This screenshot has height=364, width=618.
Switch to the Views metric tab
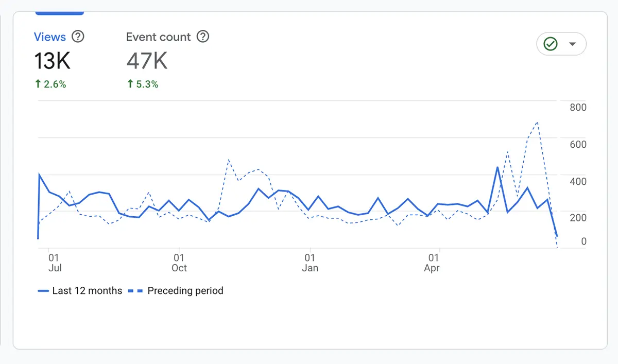(x=50, y=37)
